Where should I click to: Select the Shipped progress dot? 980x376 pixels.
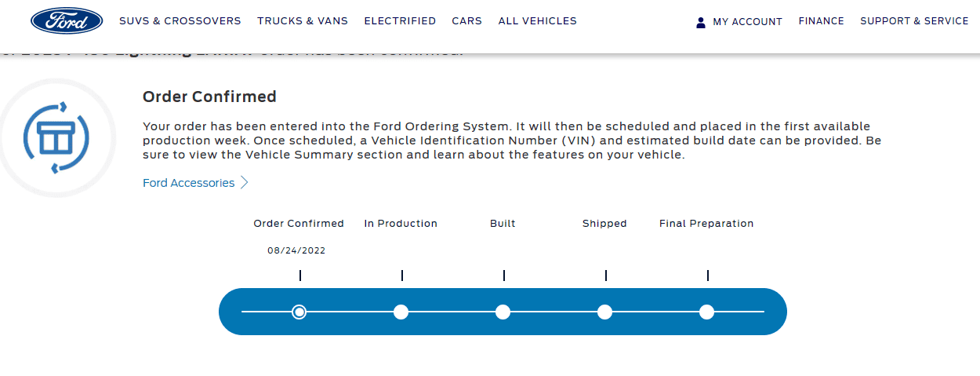(x=604, y=312)
